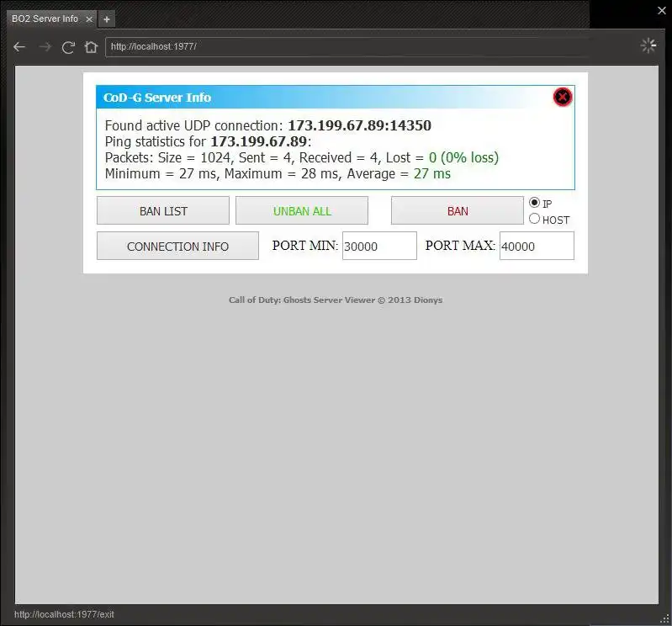Screen dimensions: 672x626
Task: Click the green average '27 ms' value
Action: (432, 173)
